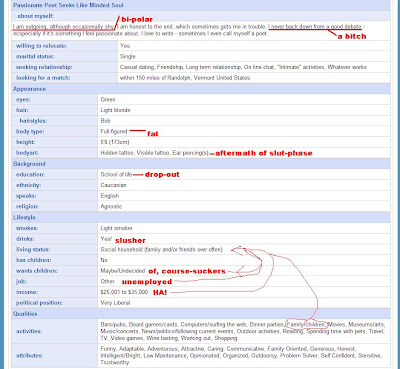Click the "smokes:" label
This screenshot has width=400, height=369.
coord(27,228)
